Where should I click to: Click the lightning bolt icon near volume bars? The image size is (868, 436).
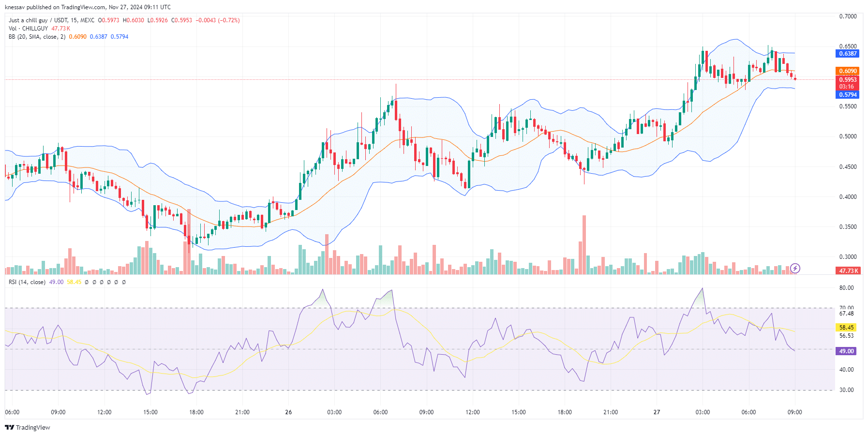click(795, 268)
